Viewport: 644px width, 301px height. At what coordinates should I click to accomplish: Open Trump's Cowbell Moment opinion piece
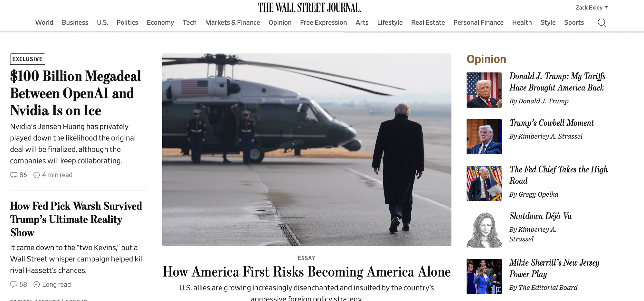click(x=552, y=123)
